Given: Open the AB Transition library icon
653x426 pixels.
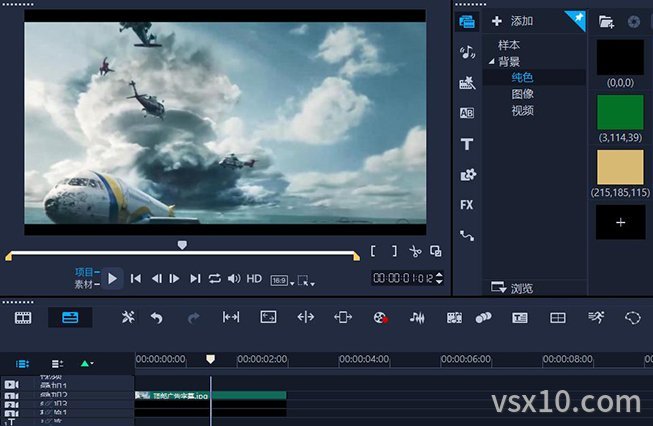Looking at the screenshot, I should pos(467,113).
